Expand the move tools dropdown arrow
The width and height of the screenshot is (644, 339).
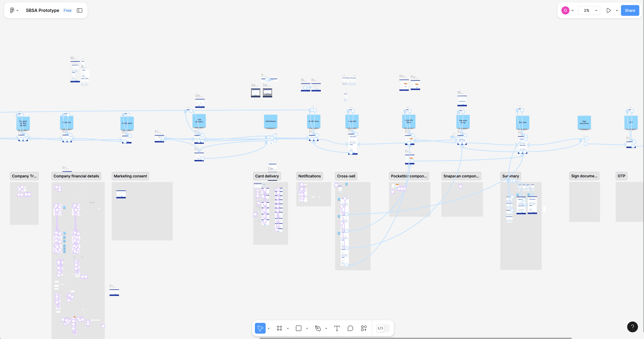(269, 329)
